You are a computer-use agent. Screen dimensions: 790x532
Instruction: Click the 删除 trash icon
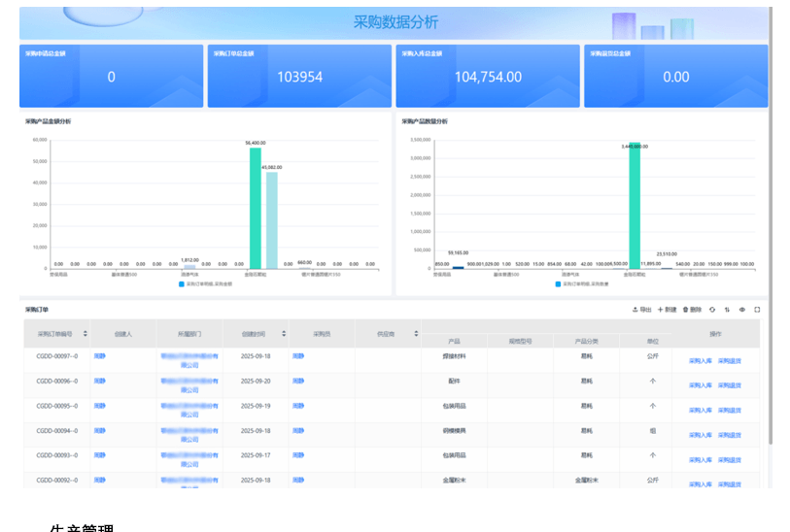tap(686, 310)
